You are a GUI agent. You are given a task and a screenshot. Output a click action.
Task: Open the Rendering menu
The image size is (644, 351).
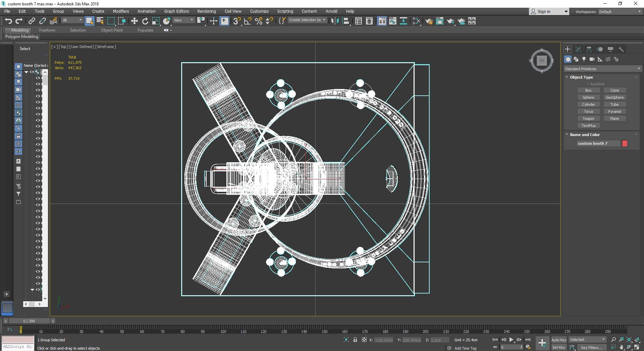pyautogui.click(x=207, y=11)
